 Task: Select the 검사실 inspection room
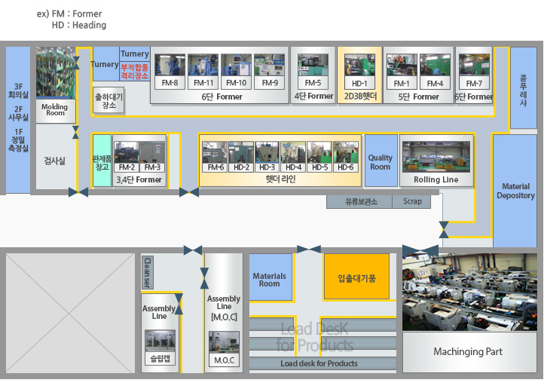55,161
